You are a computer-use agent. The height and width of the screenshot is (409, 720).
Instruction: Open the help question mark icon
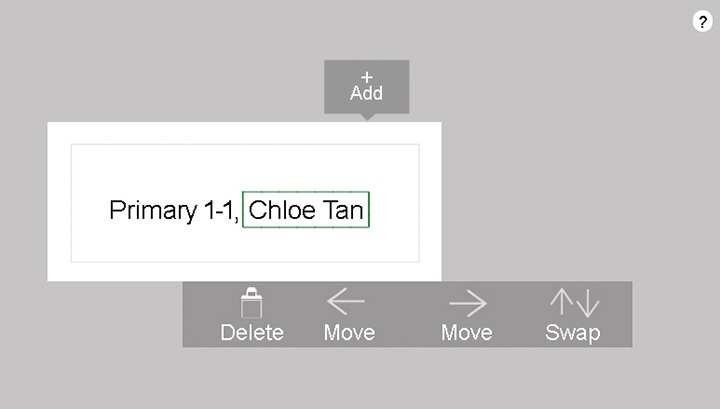tap(702, 23)
